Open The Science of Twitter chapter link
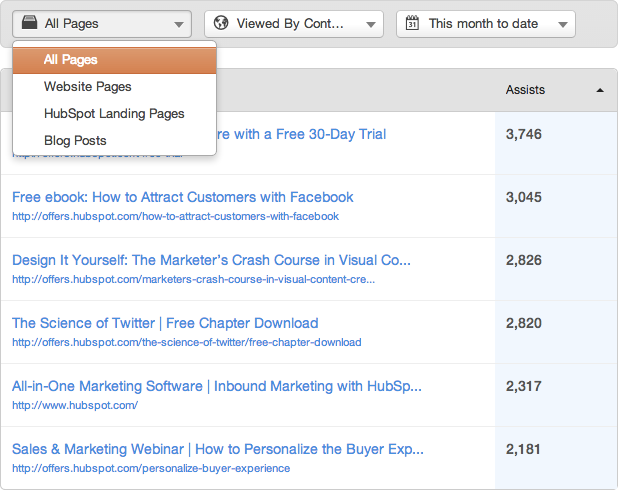This screenshot has height=490, width=618. 165,323
